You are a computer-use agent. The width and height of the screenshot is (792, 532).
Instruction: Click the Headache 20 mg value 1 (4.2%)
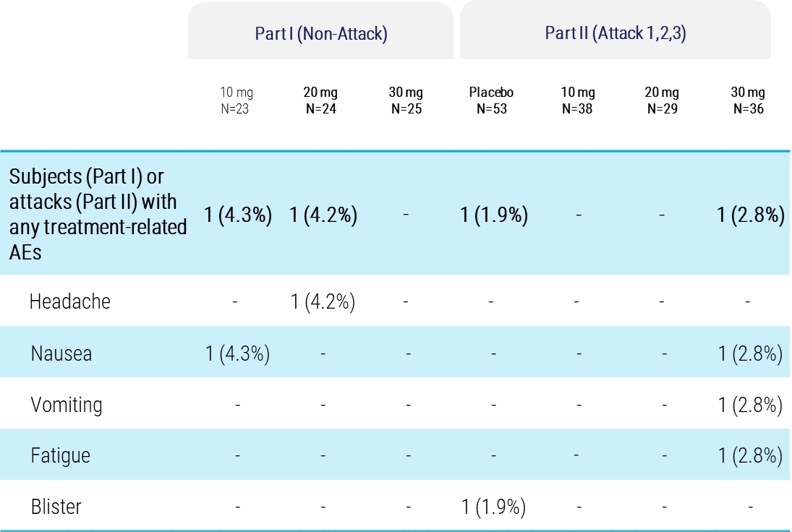click(x=323, y=301)
